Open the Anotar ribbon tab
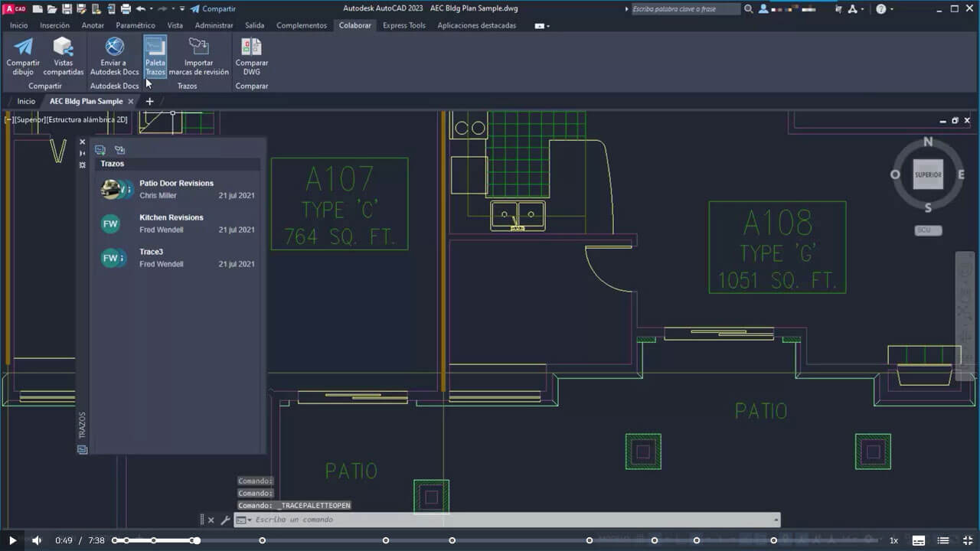The image size is (980, 551). pyautogui.click(x=93, y=25)
